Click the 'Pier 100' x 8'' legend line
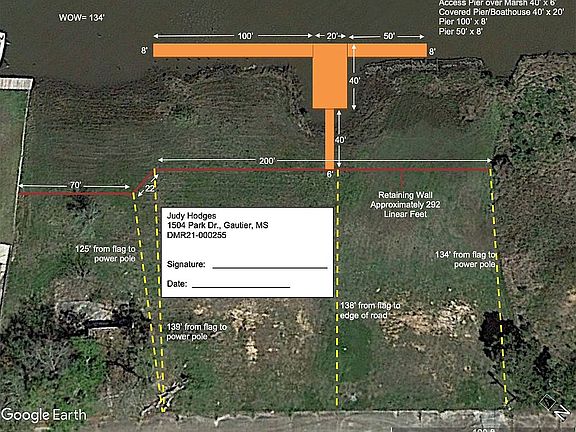 click(x=463, y=22)
